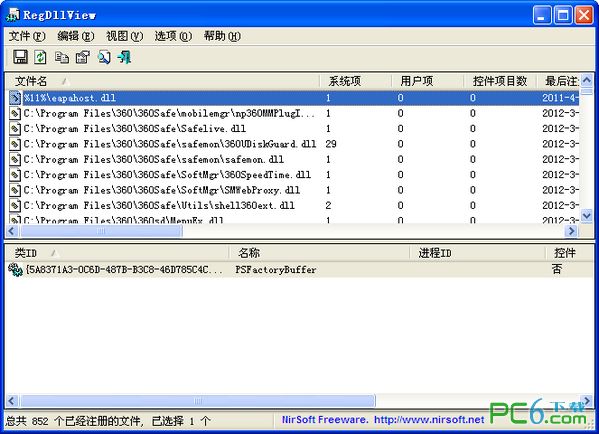
Task: Click the status text 总共 852 个已经注册的文件
Action: (x=74, y=421)
